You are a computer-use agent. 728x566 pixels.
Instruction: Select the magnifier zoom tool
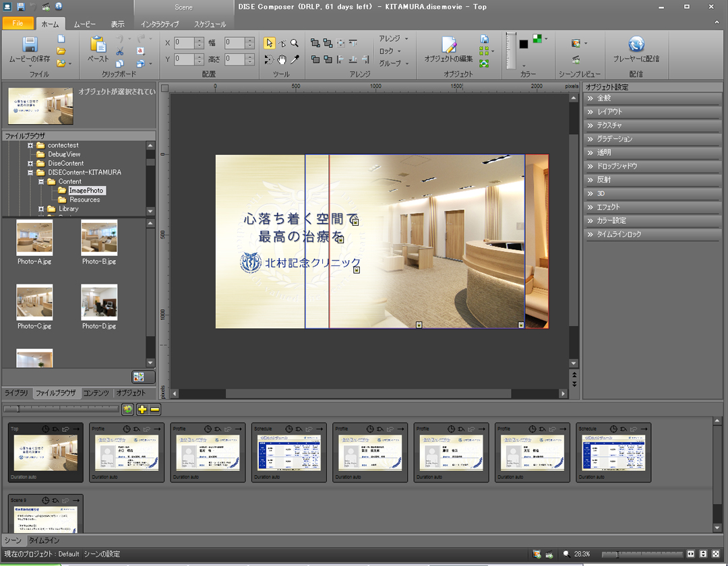point(295,42)
